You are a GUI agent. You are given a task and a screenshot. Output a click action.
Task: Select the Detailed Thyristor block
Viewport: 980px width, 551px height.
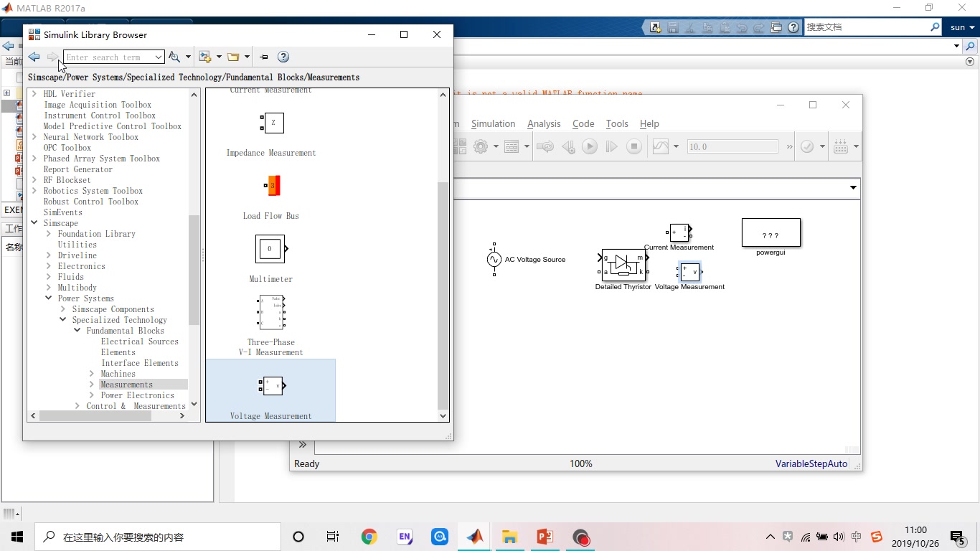tap(623, 265)
